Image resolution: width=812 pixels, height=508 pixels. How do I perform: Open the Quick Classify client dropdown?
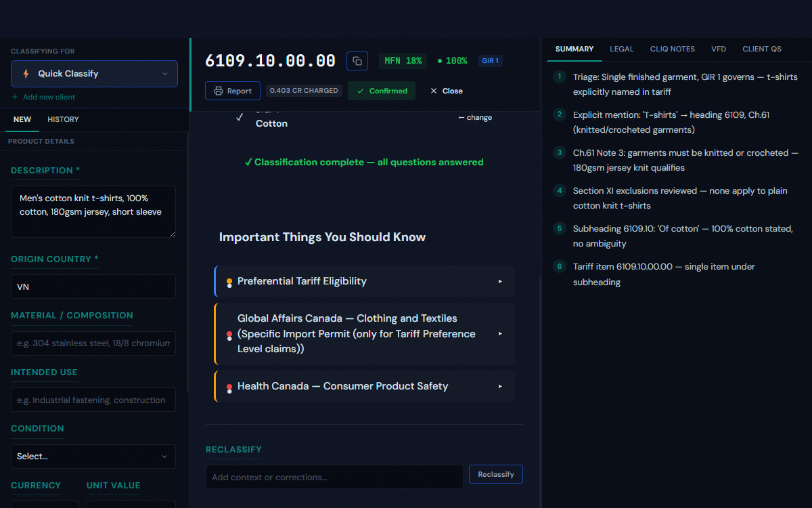[x=94, y=74]
